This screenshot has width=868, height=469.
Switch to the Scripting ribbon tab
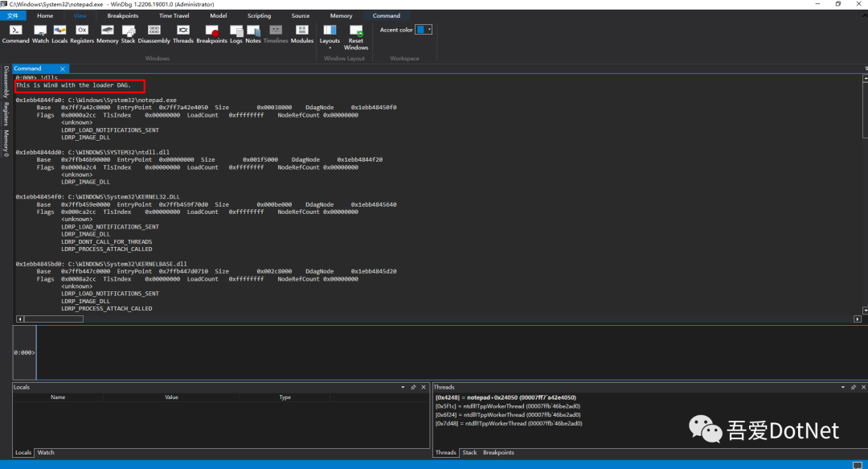click(x=259, y=15)
